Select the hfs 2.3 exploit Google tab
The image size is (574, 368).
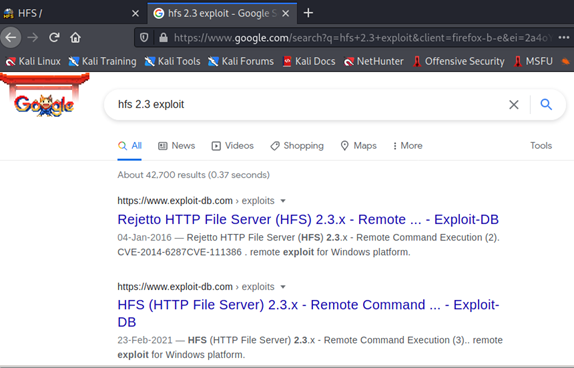point(222,13)
